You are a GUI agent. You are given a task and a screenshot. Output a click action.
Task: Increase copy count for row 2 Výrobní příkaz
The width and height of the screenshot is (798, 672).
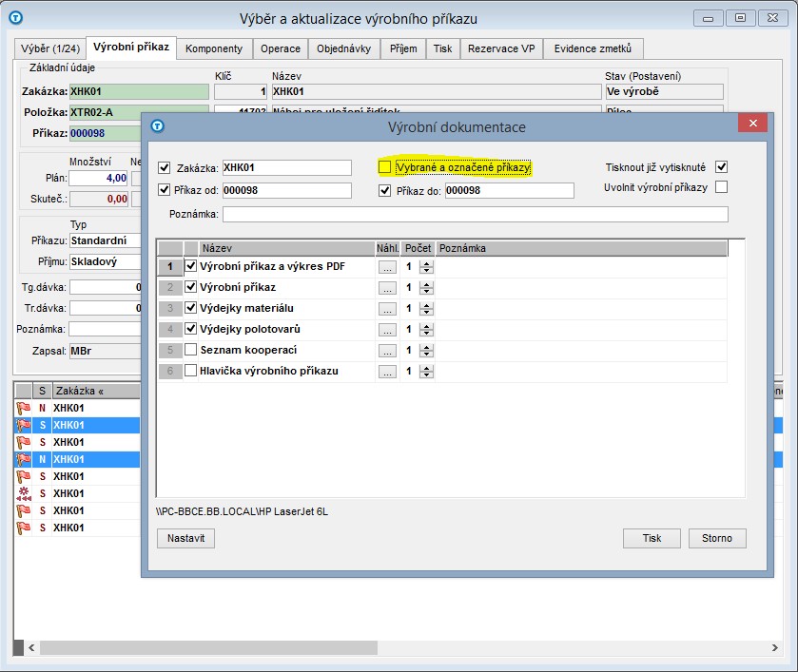tap(426, 284)
